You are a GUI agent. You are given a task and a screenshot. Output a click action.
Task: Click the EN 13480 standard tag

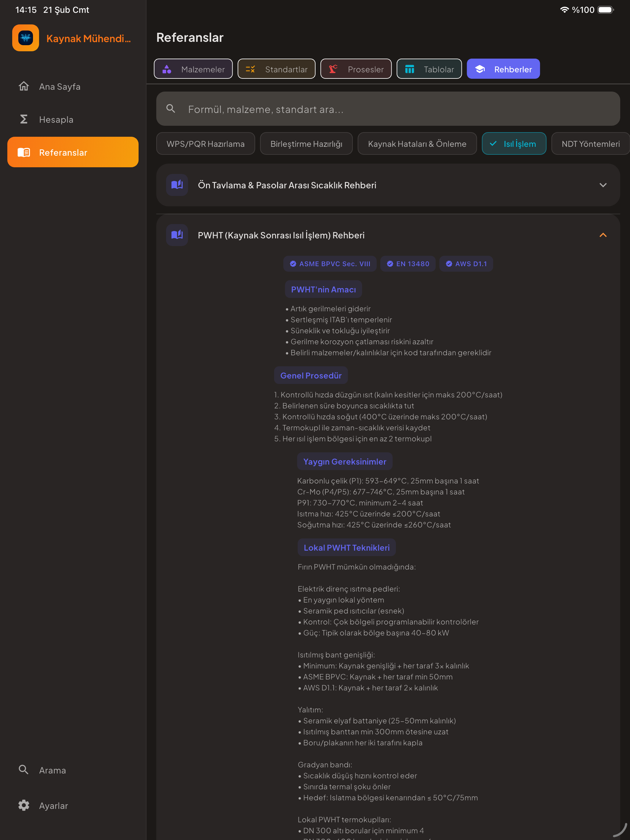coord(408,264)
